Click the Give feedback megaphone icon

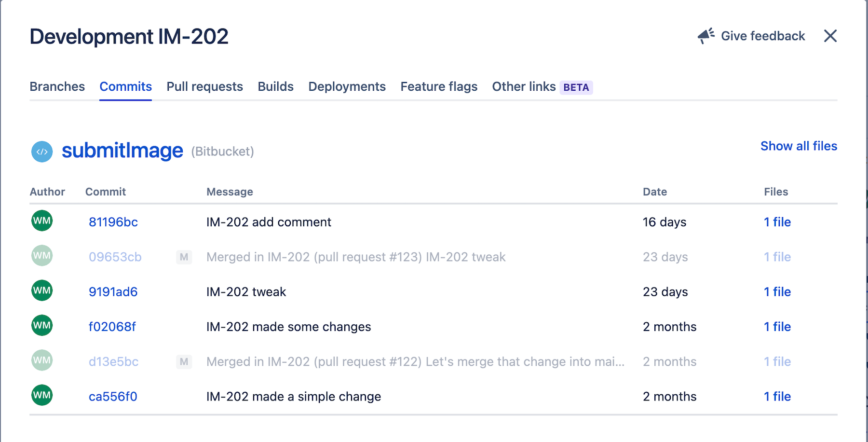pos(705,35)
